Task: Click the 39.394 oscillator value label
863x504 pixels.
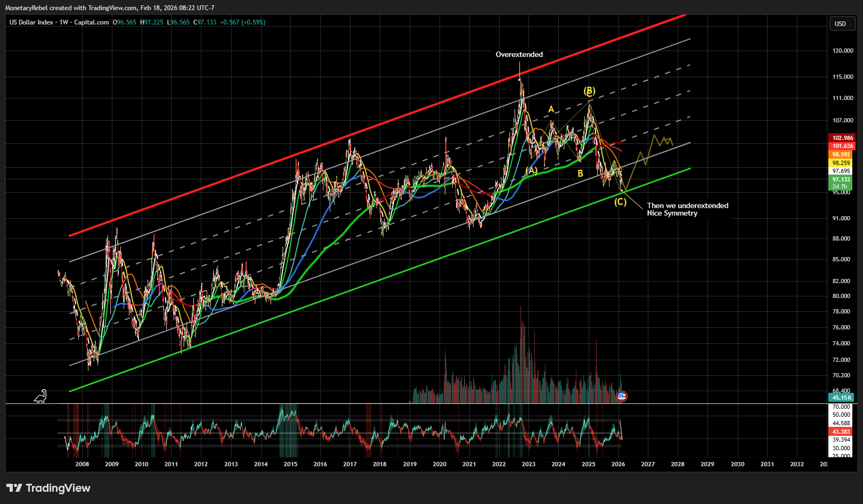Action: (841, 440)
